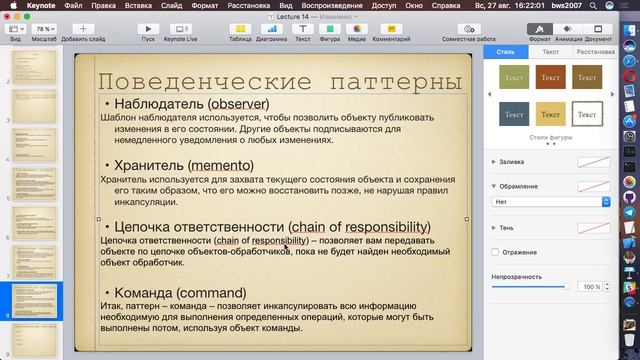Insert a shape with Фигура icon
640x360 pixels.
coord(330,29)
